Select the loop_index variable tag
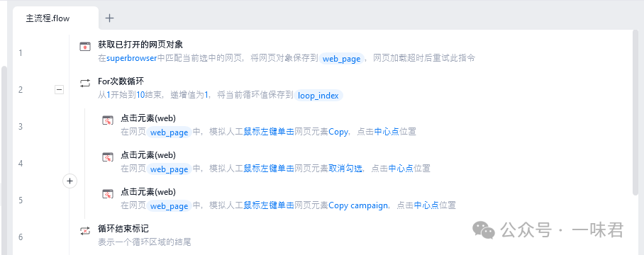Viewport: 644px width, 255px height. coord(318,96)
